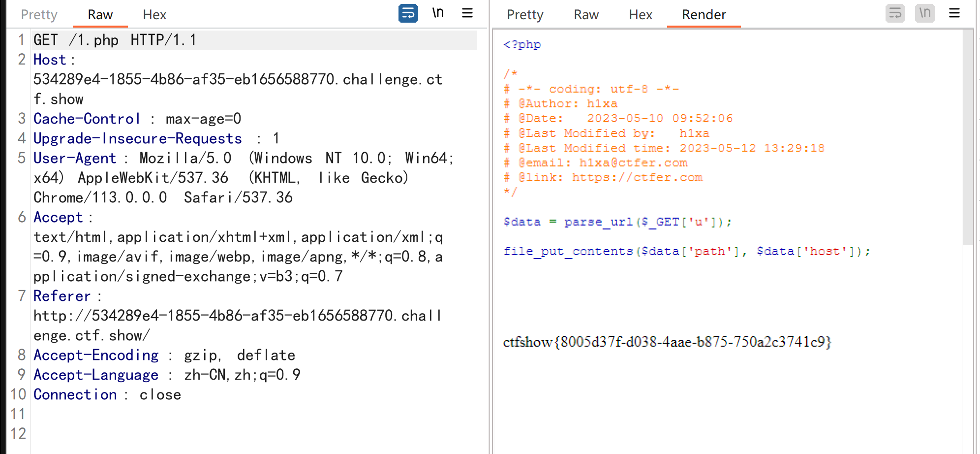Open response Raw tab
The image size is (980, 454).
(x=586, y=15)
